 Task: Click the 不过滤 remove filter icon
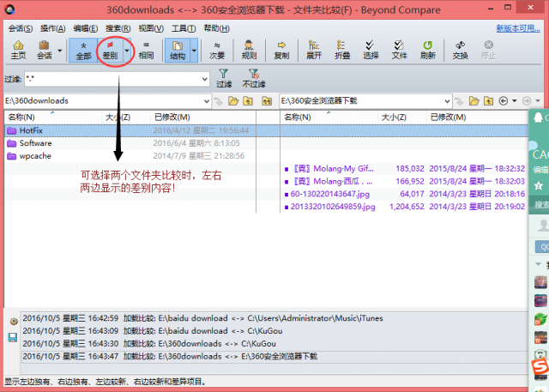(x=254, y=78)
